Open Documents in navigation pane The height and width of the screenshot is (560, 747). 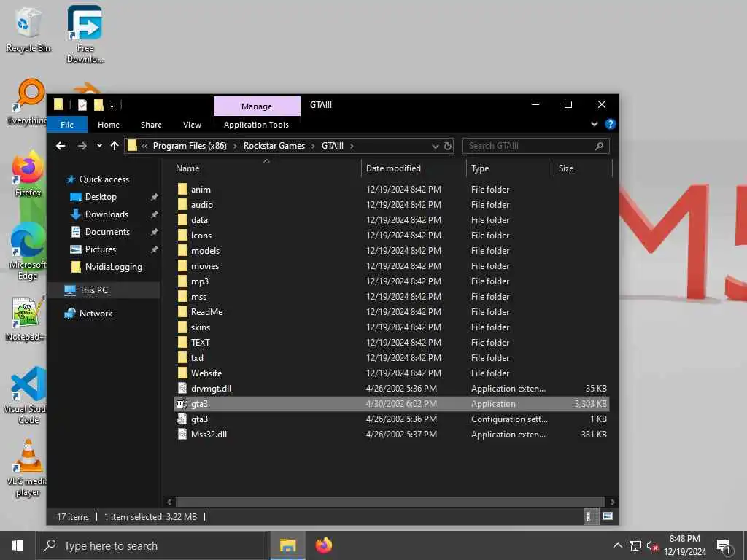(x=107, y=232)
